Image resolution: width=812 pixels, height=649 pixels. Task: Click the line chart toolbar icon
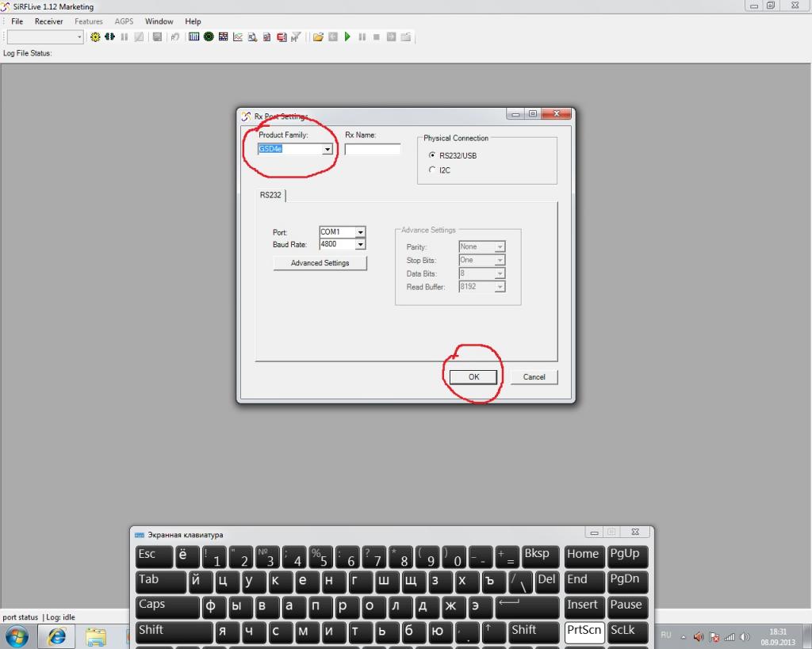238,37
